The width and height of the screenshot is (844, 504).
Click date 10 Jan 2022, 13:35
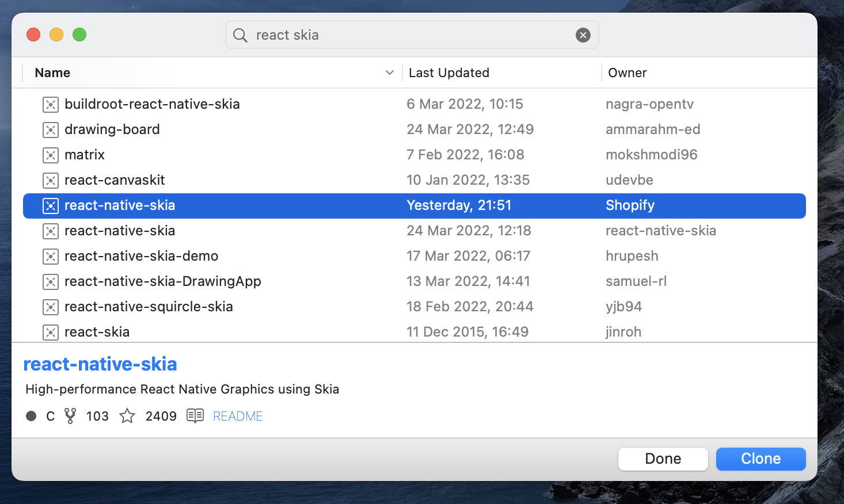(x=468, y=181)
